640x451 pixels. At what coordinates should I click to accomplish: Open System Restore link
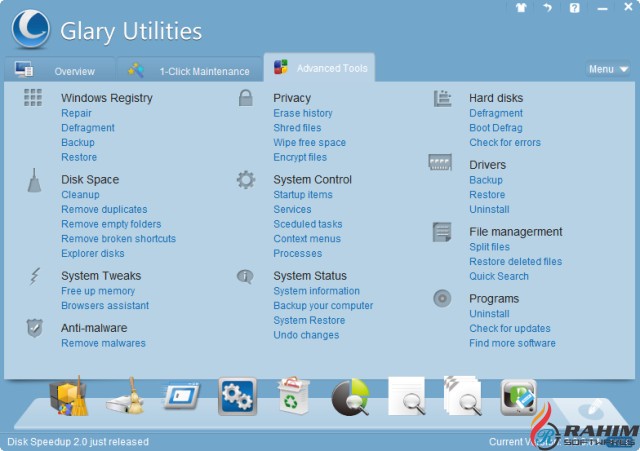coord(309,320)
